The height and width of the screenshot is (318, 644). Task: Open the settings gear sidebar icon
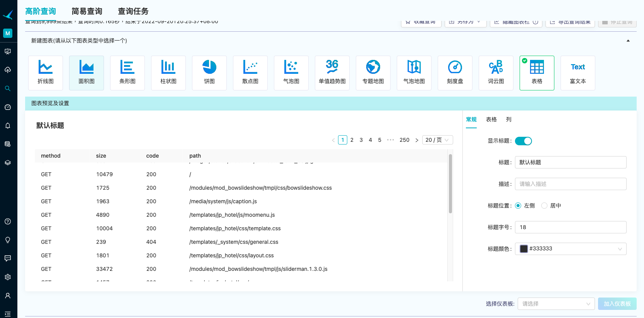pyautogui.click(x=8, y=277)
